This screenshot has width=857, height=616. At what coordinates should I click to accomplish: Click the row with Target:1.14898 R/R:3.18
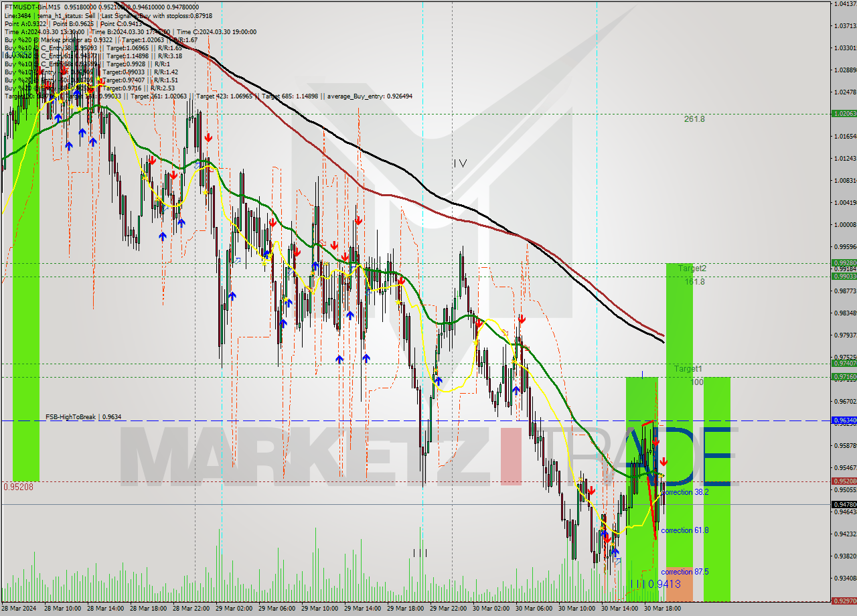coord(94,56)
